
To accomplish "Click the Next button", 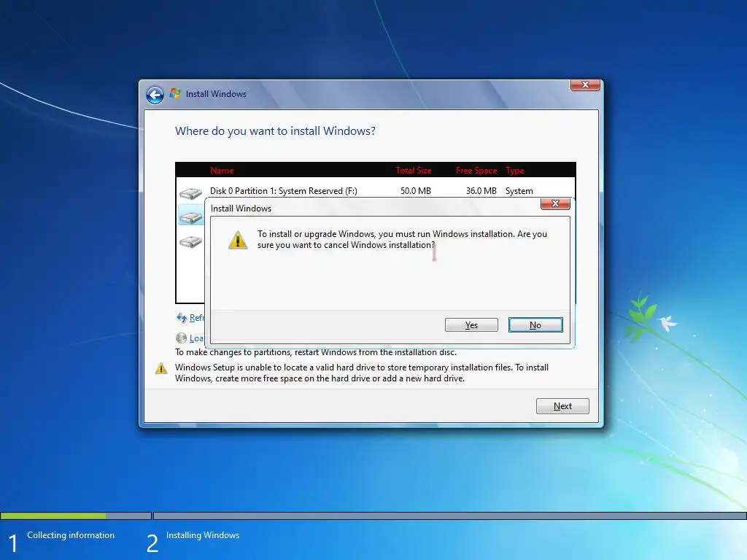I will (x=562, y=406).
